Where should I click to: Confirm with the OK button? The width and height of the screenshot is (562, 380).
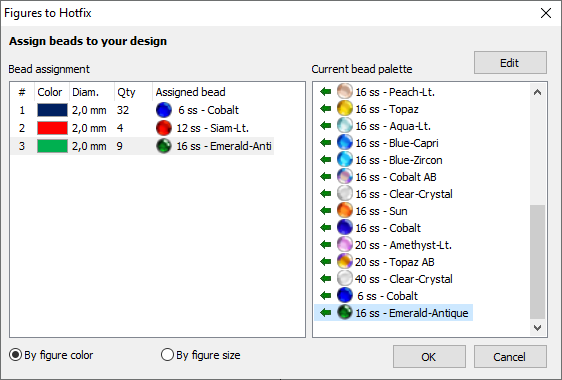(x=429, y=357)
